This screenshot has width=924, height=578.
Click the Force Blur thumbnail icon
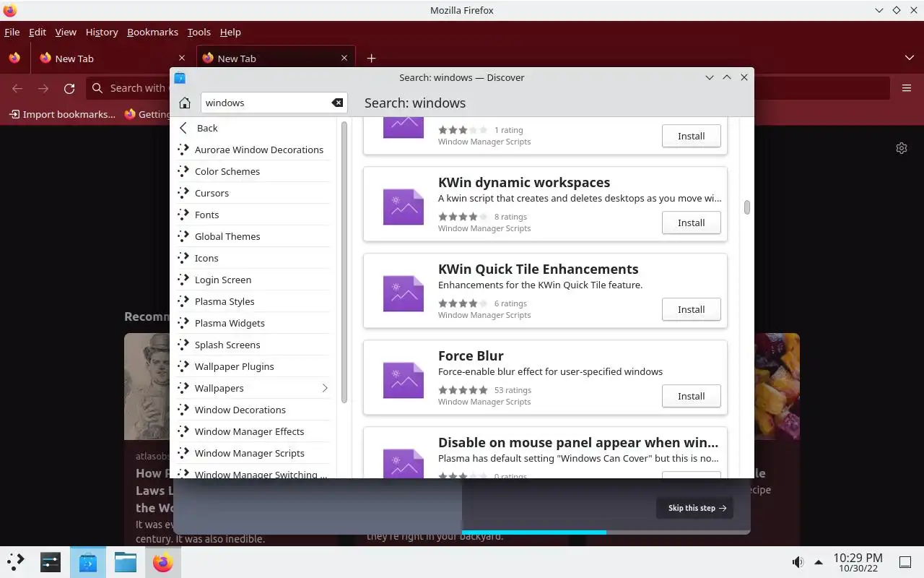tap(403, 380)
